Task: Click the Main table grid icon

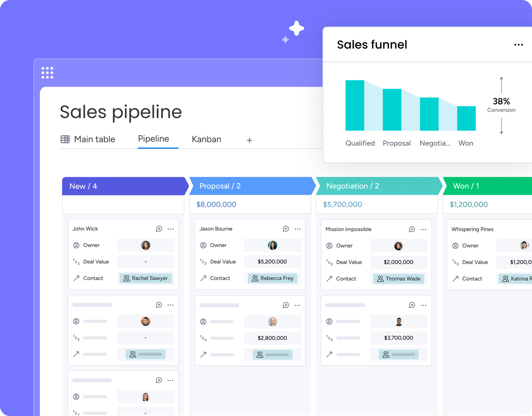Action: 65,139
